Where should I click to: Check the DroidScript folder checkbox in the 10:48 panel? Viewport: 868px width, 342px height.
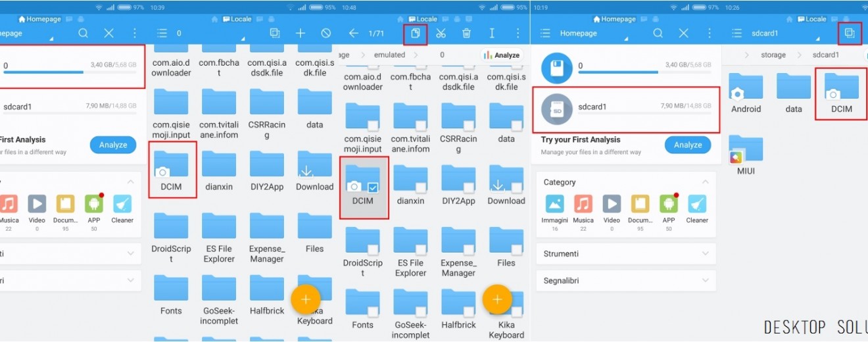click(x=373, y=249)
